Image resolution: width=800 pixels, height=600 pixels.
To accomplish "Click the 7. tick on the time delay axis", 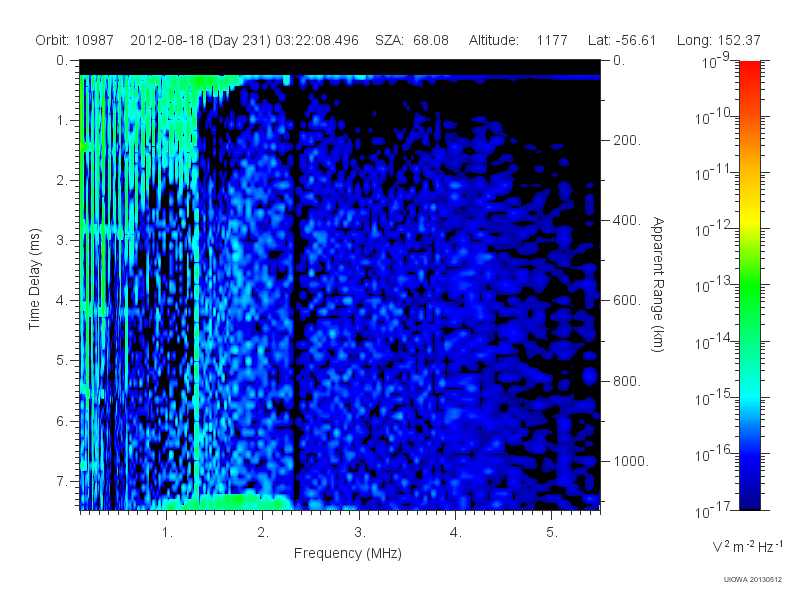I will pyautogui.click(x=62, y=481).
